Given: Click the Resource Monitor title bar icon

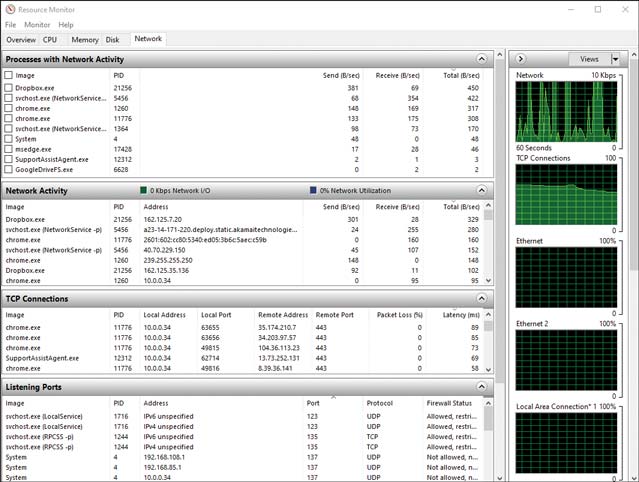Looking at the screenshot, I should [10, 9].
